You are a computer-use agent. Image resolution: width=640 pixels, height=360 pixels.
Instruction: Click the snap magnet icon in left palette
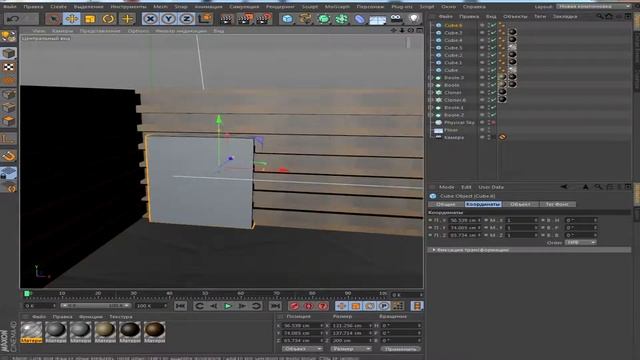click(9, 156)
